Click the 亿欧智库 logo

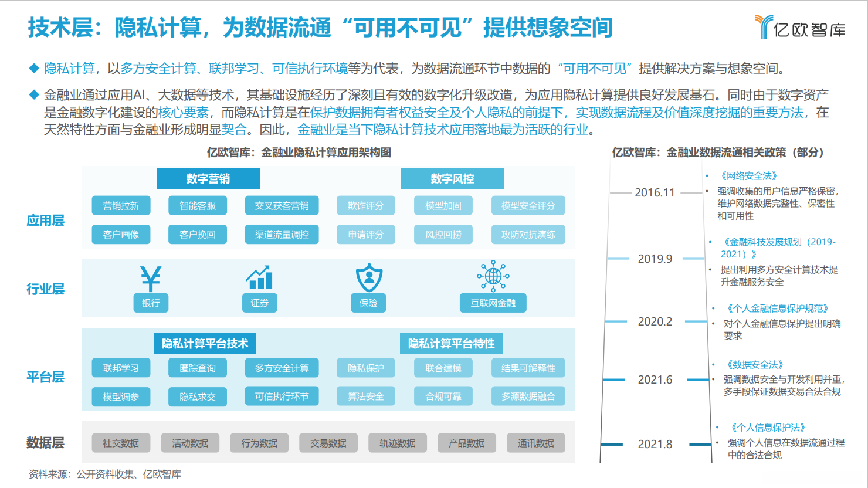(x=800, y=27)
